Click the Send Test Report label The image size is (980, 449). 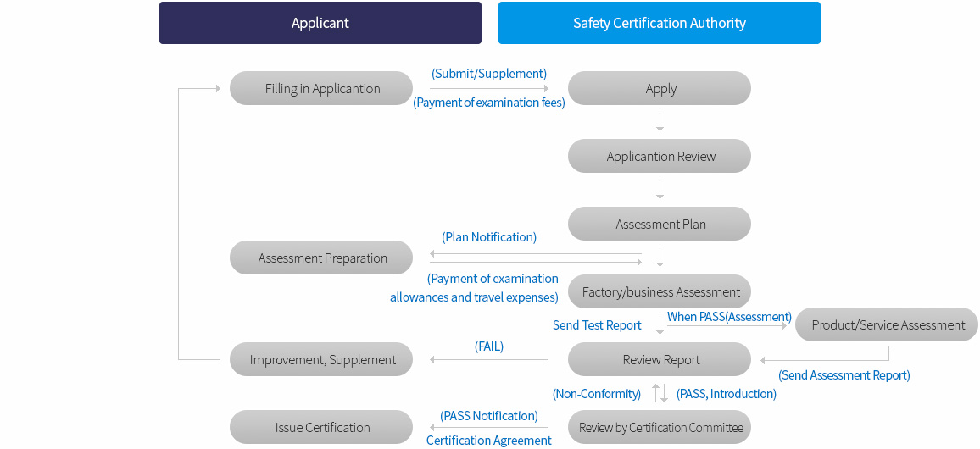[597, 324]
